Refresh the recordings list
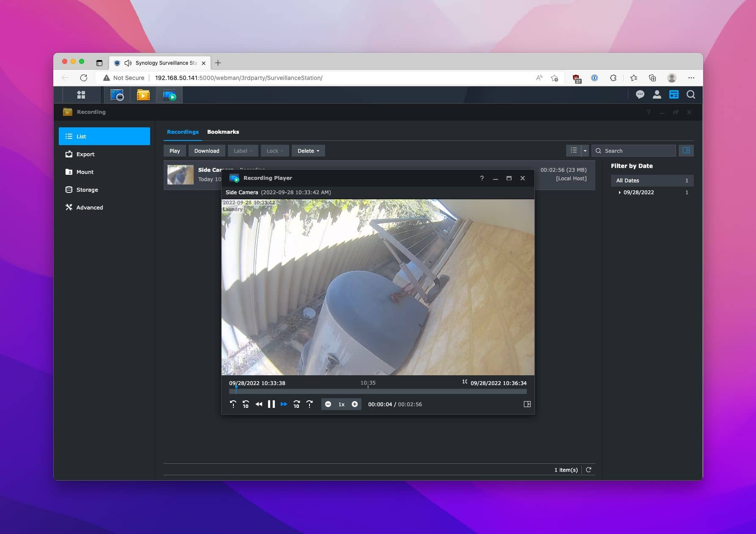 [x=589, y=470]
